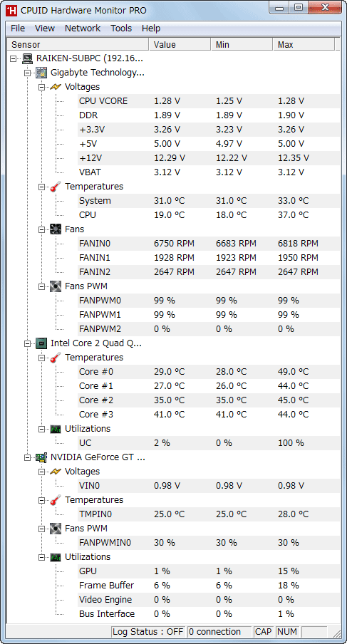Collapse the Intel Core 2 Quad node
The height and width of the screenshot is (644, 347).
click(28, 343)
